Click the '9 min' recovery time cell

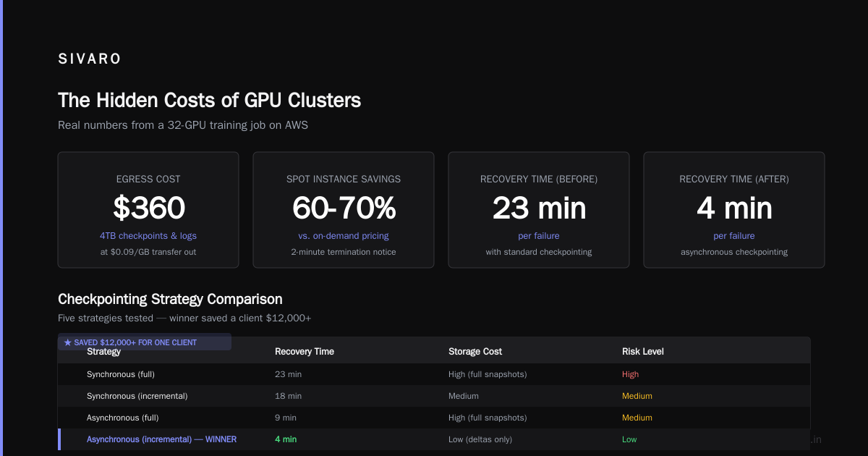[286, 418]
